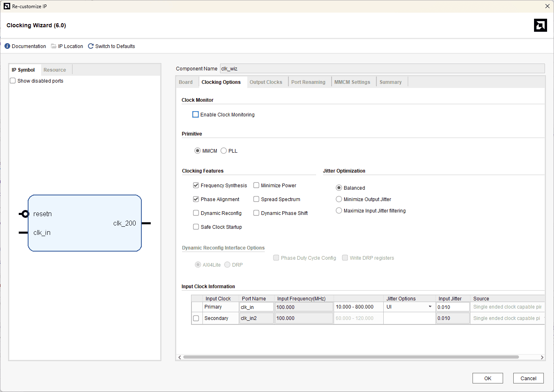Open the Resource tab
The height and width of the screenshot is (392, 554).
tap(55, 70)
